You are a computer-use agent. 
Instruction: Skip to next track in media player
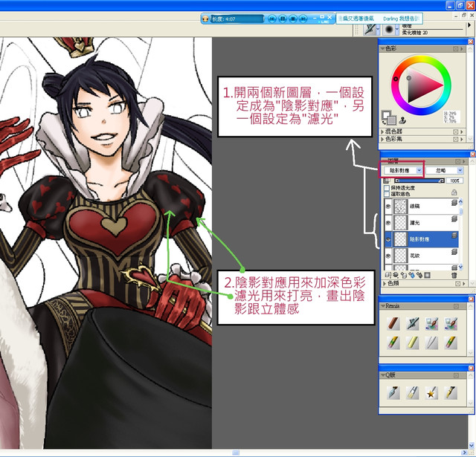coord(303,19)
